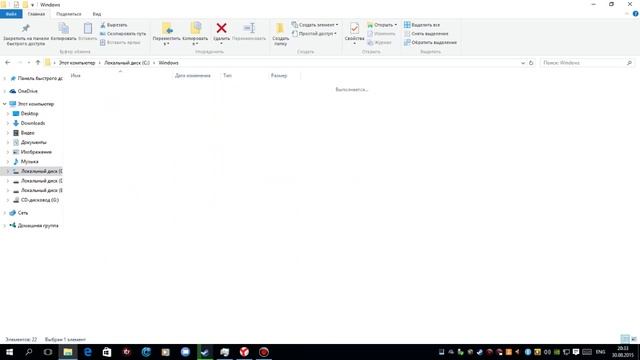The image size is (640, 360).
Task: Expand the Downloads folder chevron
Action: pyautogui.click(x=8, y=123)
